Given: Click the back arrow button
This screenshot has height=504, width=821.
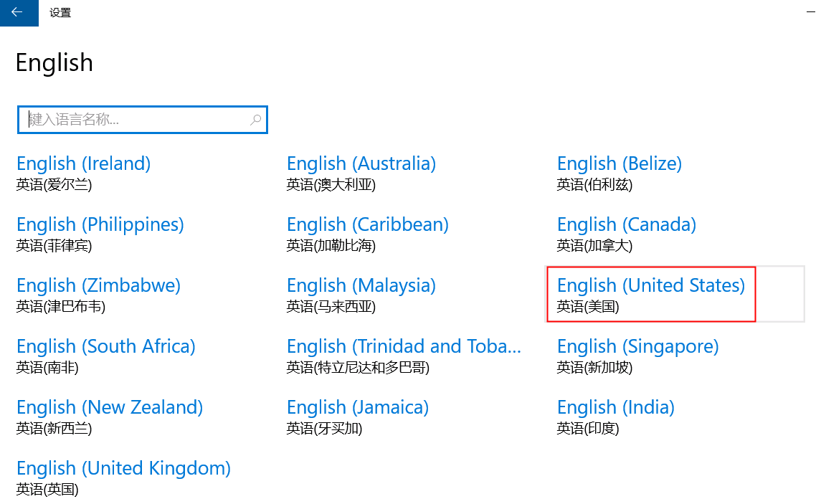Looking at the screenshot, I should click(19, 12).
